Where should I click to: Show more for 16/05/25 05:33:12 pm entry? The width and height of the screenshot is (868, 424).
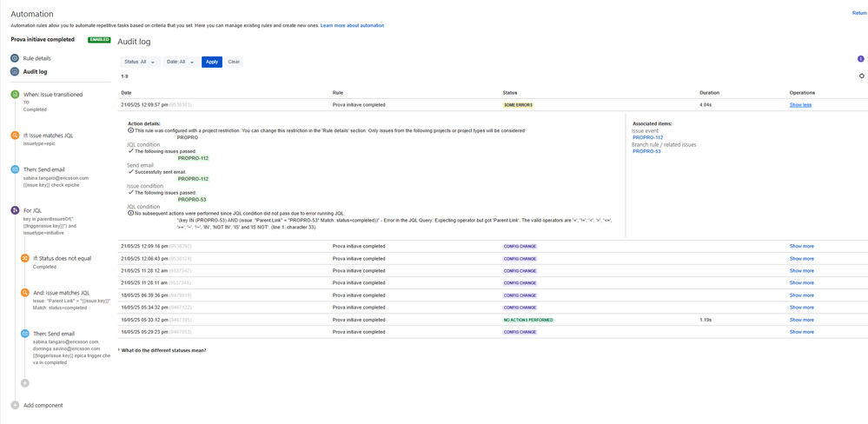[802, 320]
